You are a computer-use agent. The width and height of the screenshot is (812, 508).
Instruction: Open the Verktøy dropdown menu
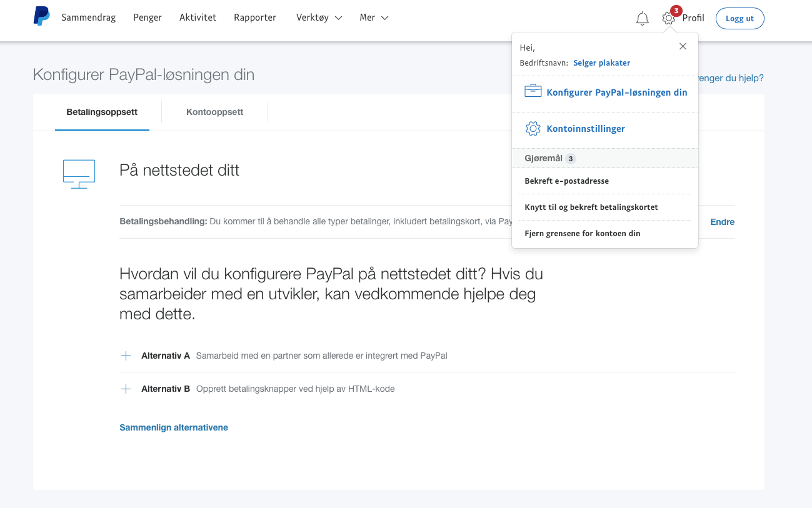(x=319, y=17)
